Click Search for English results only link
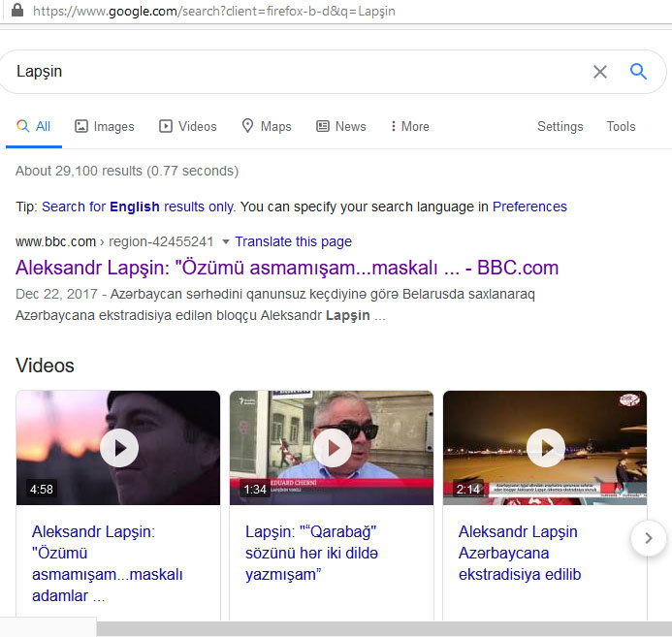 point(138,207)
